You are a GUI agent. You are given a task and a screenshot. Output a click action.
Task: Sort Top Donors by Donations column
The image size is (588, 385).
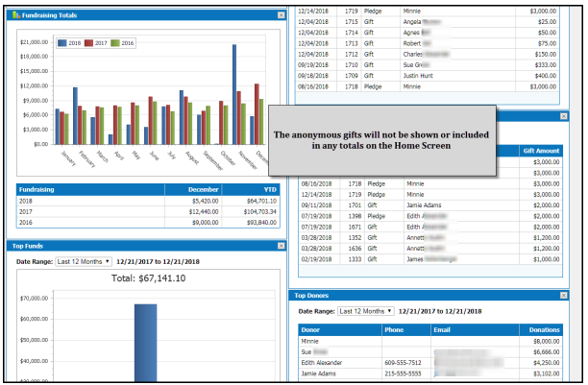(541, 330)
